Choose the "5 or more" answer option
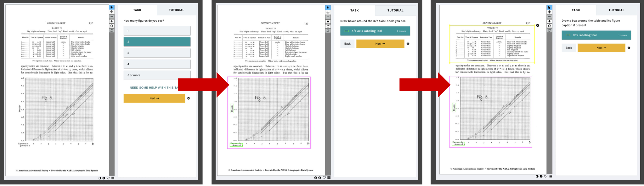644x186 pixels. (157, 75)
